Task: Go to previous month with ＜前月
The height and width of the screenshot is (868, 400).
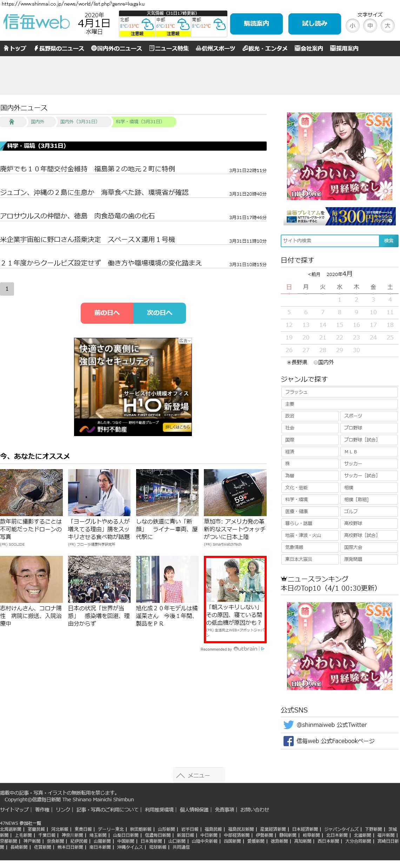Action: pyautogui.click(x=314, y=274)
